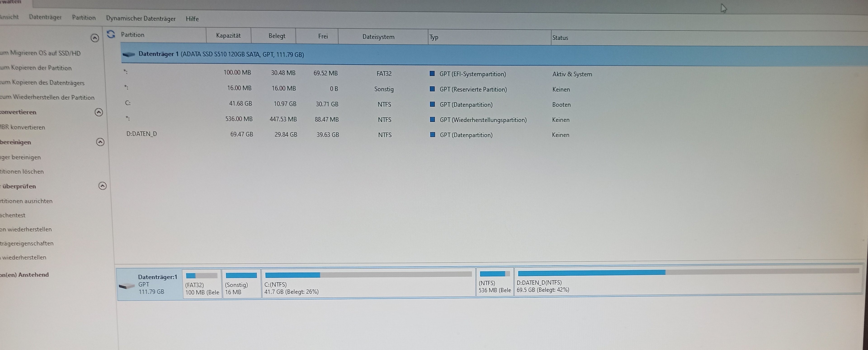Click the blue type icon in D:DATEN_D row

pos(432,135)
